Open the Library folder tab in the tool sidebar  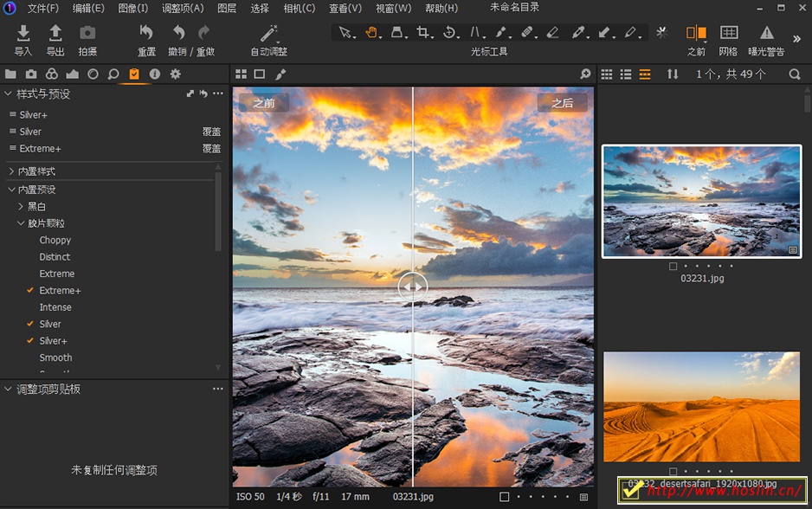pos(10,74)
